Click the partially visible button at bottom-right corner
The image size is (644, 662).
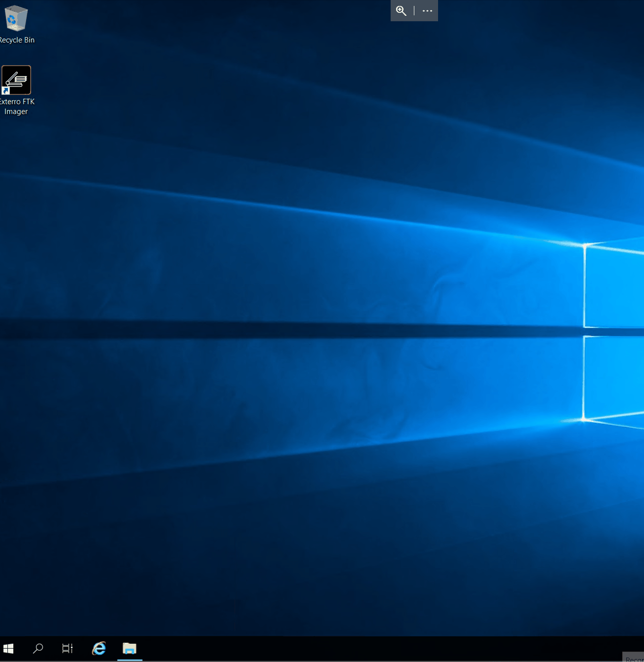tap(634, 658)
